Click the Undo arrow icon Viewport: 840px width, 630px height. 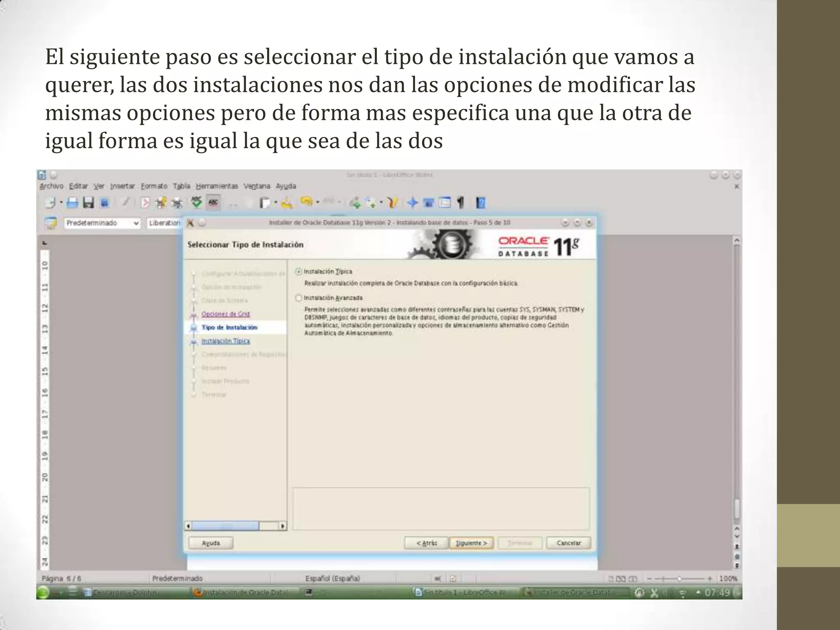pos(307,202)
